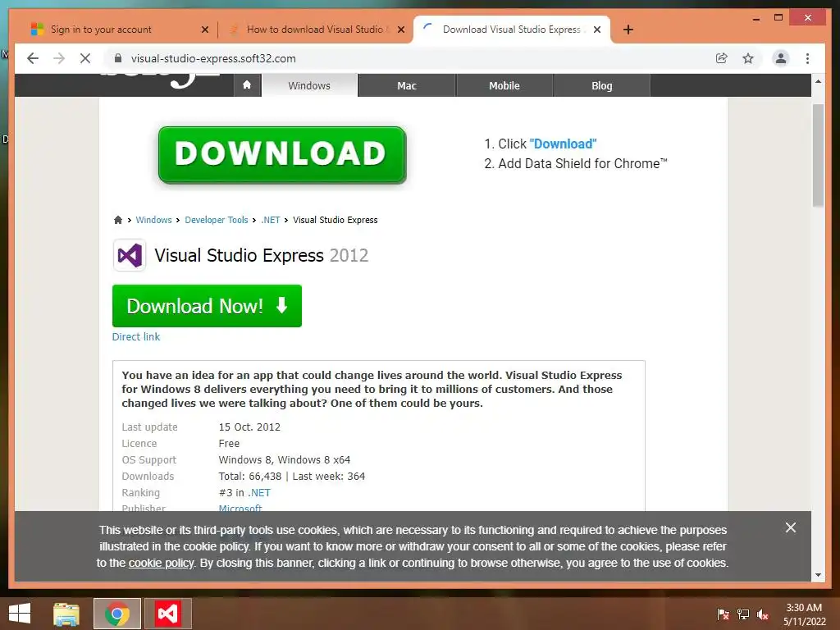Open the taskbar clock and date

point(804,614)
